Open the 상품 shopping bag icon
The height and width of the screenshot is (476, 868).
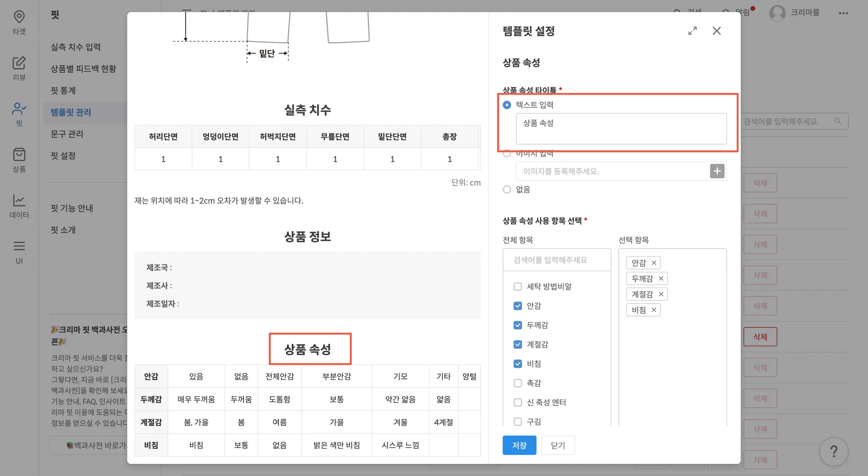click(x=19, y=155)
